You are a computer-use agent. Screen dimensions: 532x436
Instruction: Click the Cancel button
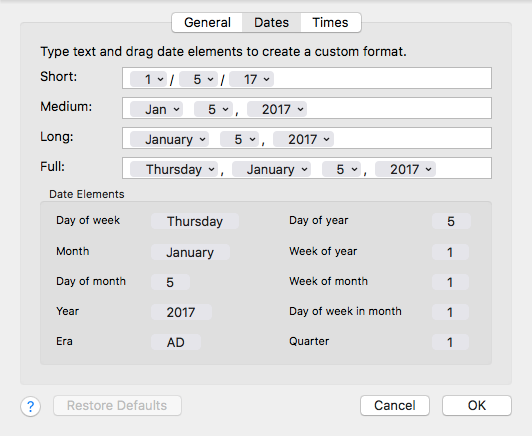395,405
